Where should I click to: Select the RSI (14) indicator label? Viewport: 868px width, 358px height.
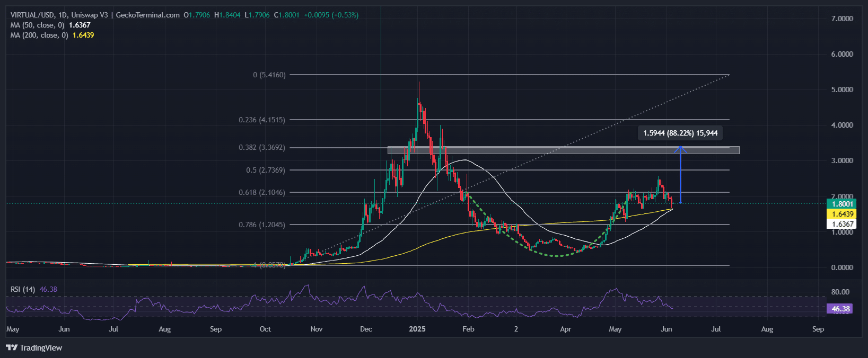tap(23, 289)
